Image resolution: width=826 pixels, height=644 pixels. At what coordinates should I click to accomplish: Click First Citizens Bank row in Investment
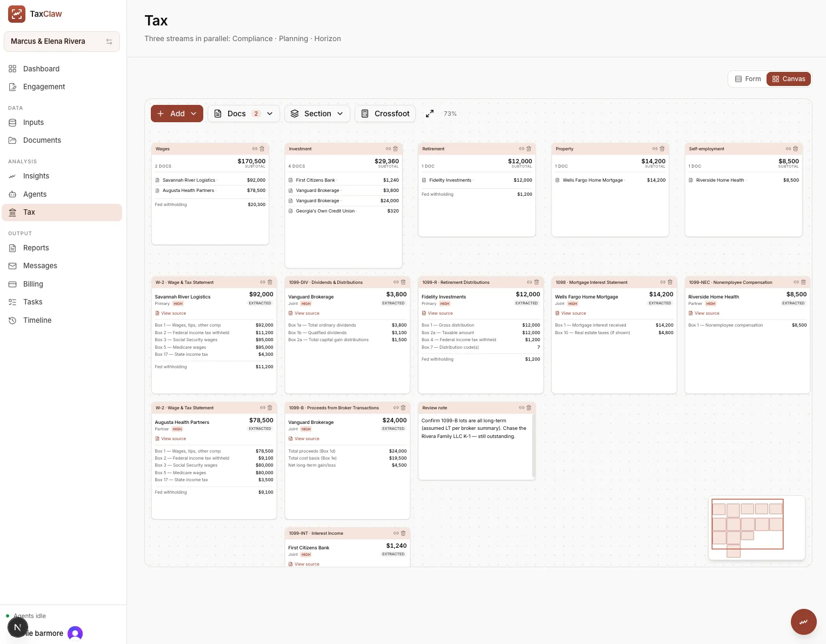tap(344, 180)
